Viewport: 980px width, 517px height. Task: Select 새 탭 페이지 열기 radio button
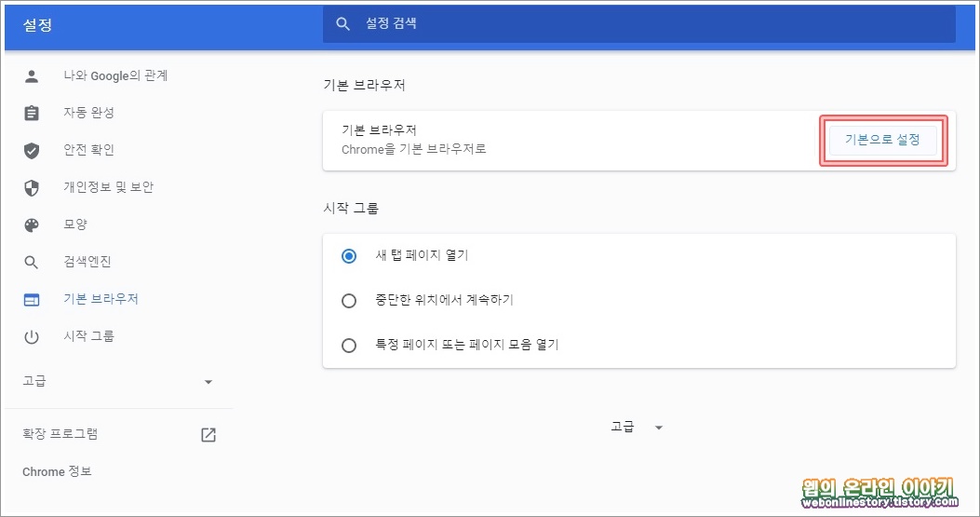pyautogui.click(x=349, y=256)
